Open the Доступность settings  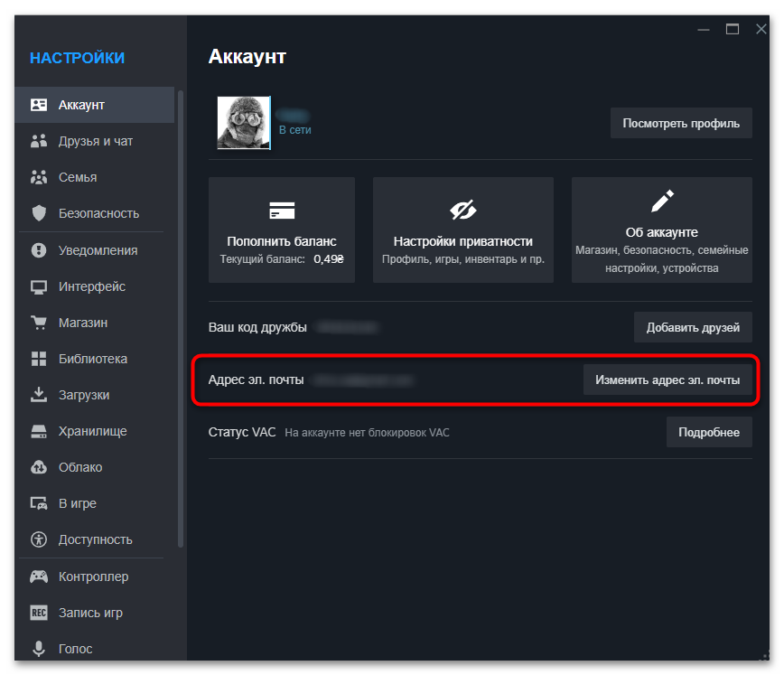[95, 539]
